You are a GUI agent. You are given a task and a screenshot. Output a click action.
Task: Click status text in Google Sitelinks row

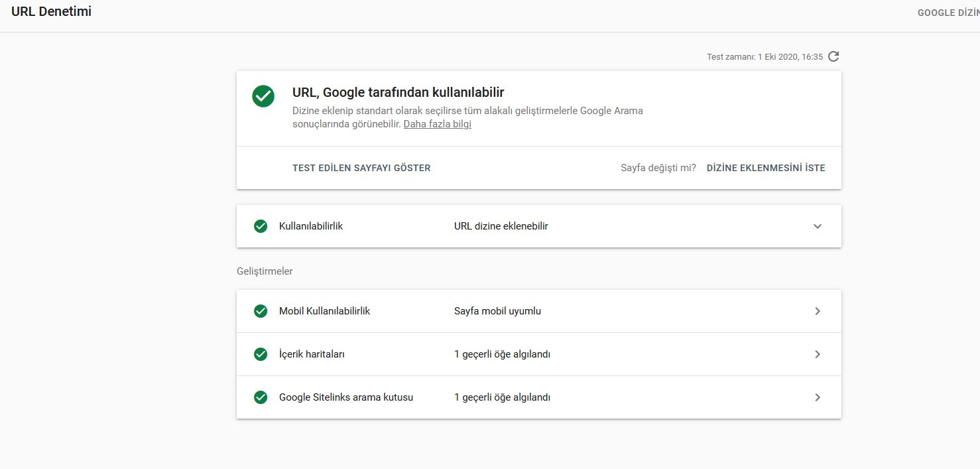[503, 397]
